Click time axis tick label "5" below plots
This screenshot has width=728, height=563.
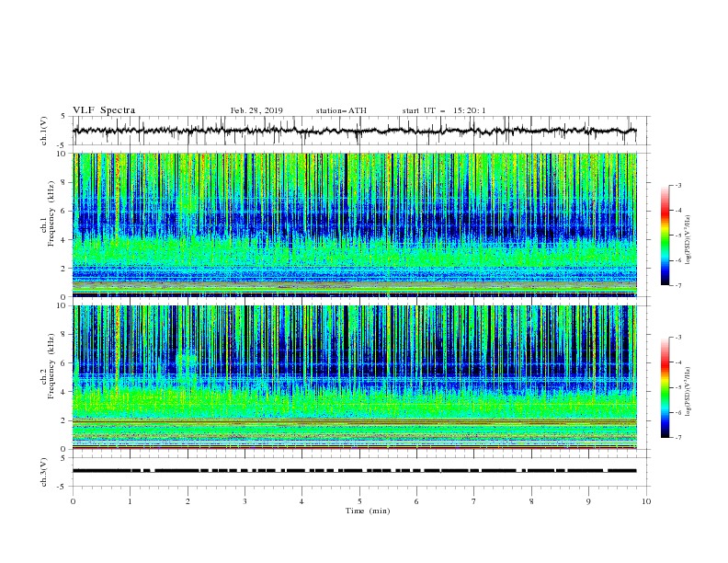359,501
